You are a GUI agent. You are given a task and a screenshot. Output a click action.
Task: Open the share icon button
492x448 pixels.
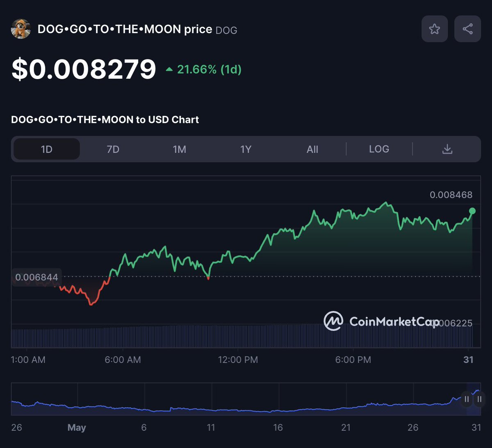pos(467,29)
